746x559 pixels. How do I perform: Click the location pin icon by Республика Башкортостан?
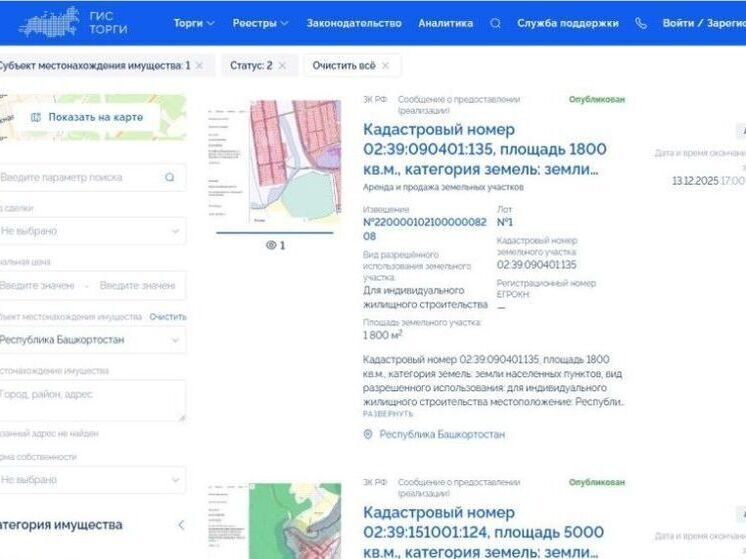point(368,434)
